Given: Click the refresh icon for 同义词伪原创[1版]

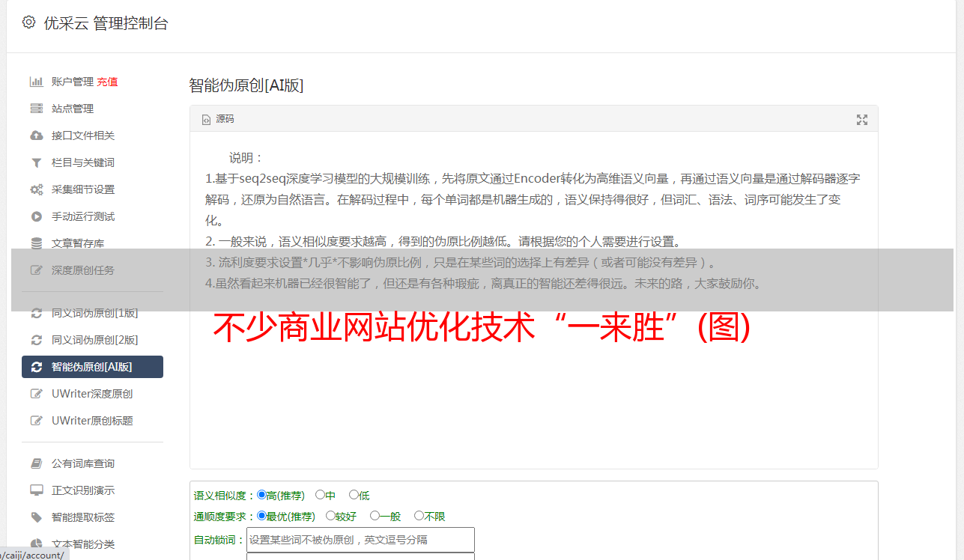Looking at the screenshot, I should coord(36,313).
